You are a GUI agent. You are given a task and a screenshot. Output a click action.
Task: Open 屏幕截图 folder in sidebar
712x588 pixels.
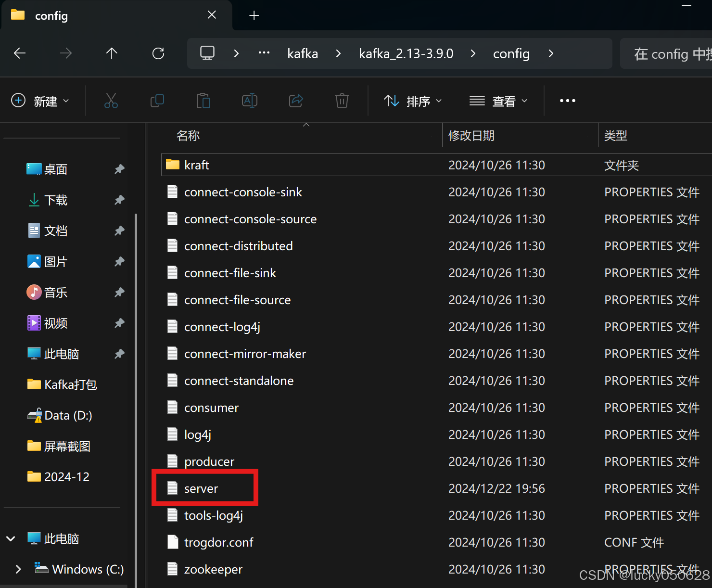[59, 447]
